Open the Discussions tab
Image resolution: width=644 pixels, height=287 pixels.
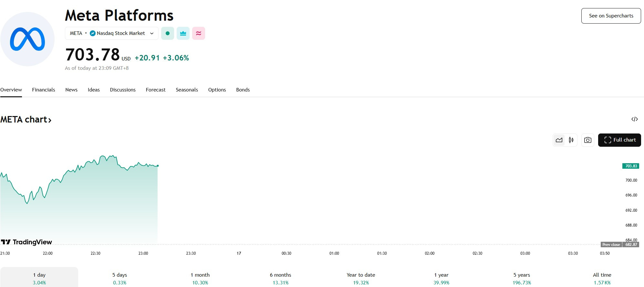tap(123, 90)
